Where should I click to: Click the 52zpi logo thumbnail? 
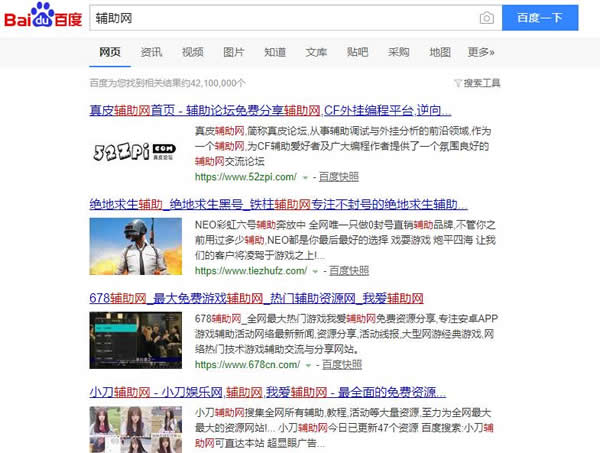[x=135, y=152]
